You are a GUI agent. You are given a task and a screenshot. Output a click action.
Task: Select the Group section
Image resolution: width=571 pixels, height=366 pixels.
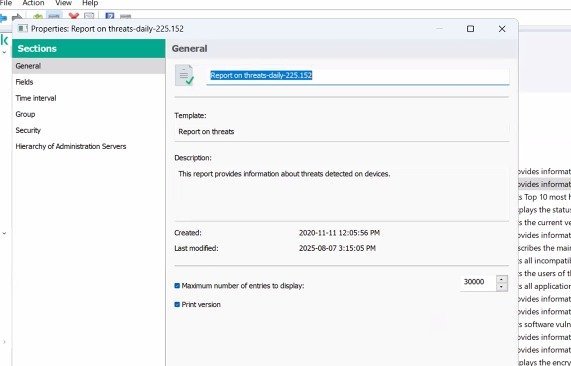[x=88, y=114]
